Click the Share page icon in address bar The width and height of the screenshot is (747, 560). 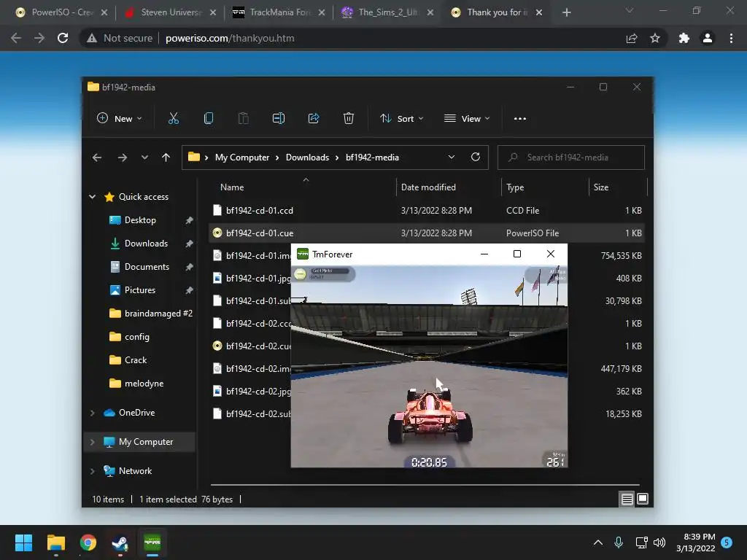632,38
